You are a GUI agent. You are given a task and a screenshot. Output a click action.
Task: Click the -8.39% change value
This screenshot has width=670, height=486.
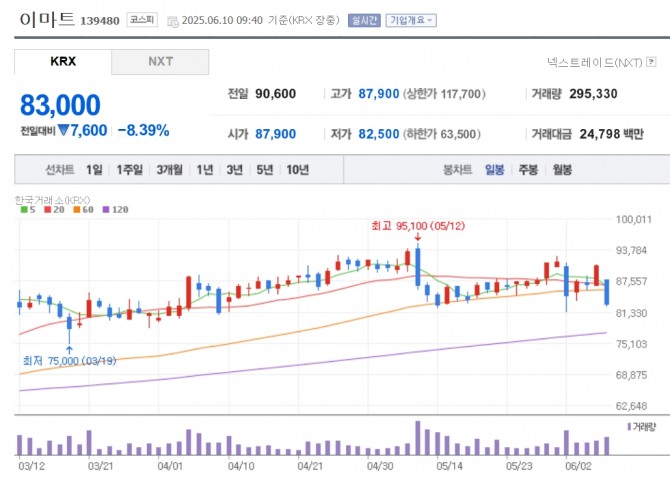[x=144, y=130]
